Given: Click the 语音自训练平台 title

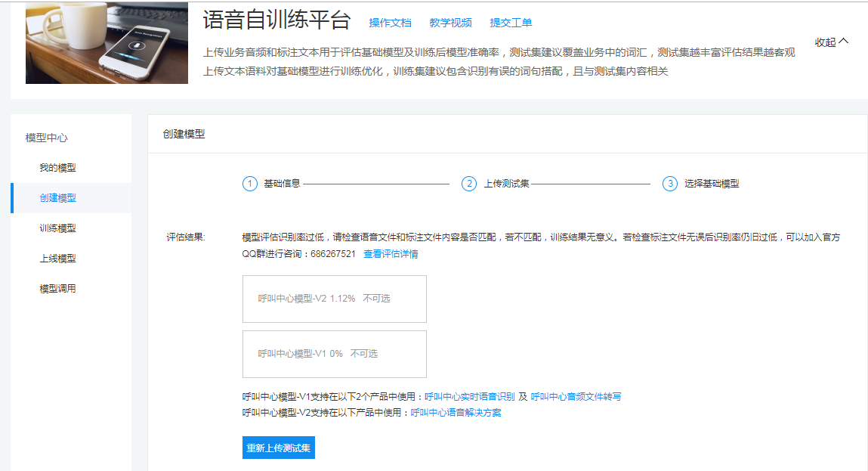Looking at the screenshot, I should click(x=276, y=20).
